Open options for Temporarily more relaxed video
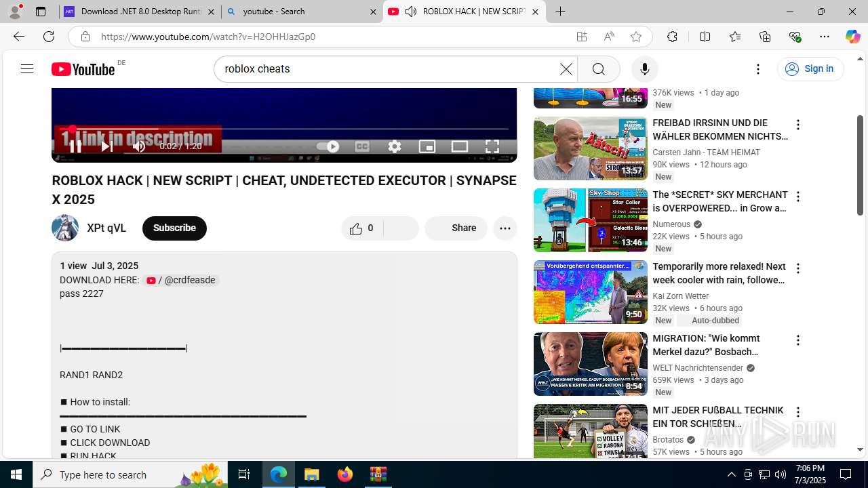868x488 pixels. click(798, 268)
